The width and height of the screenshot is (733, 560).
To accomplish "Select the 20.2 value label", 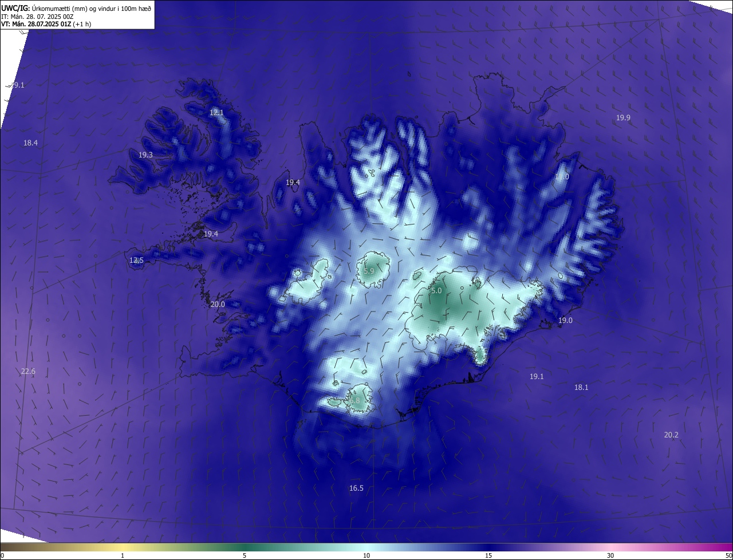I will pos(671,435).
